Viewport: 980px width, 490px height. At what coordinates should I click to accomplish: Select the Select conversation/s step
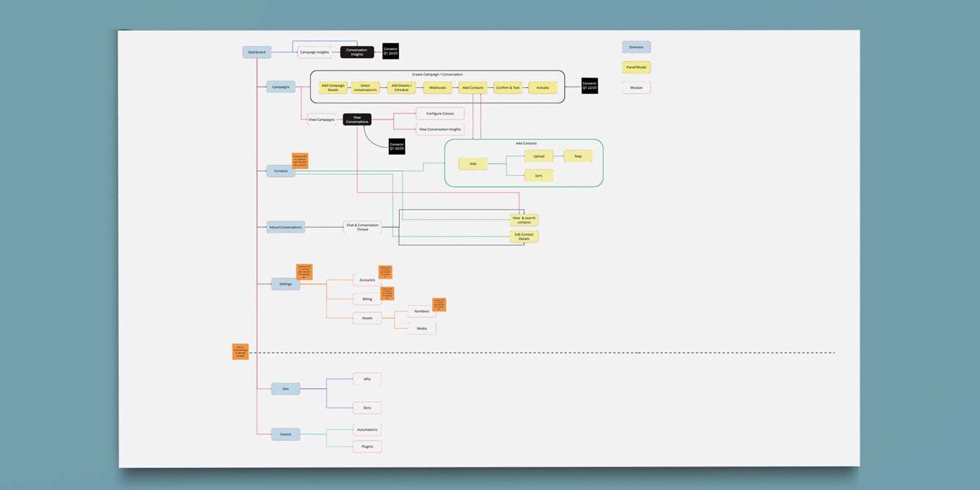(x=365, y=87)
